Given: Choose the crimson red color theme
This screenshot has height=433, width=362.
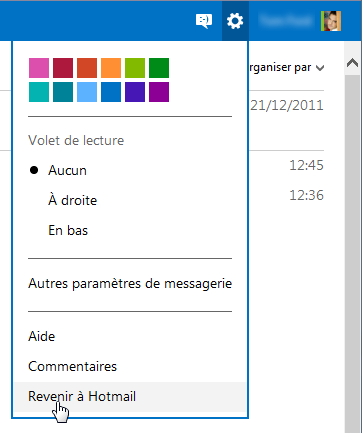Looking at the screenshot, I should [63, 68].
